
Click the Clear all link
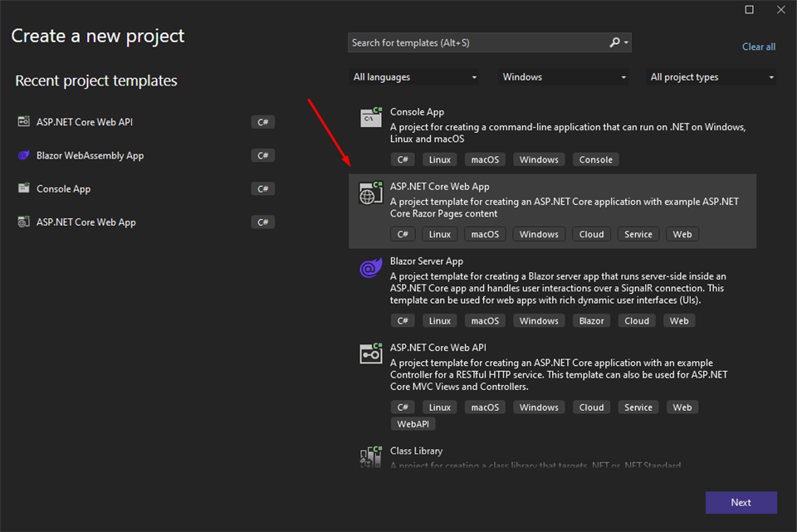click(759, 47)
